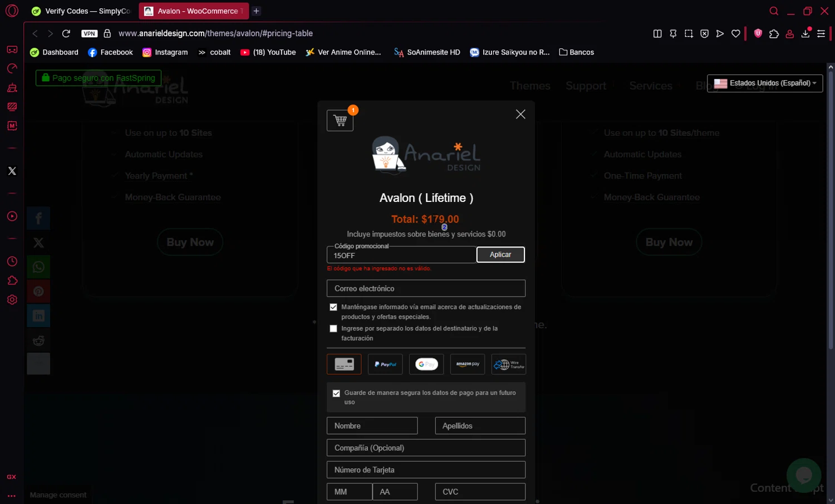Viewport: 835px width, 504px height.
Task: Close the FastSpring checkout popup
Action: point(520,114)
